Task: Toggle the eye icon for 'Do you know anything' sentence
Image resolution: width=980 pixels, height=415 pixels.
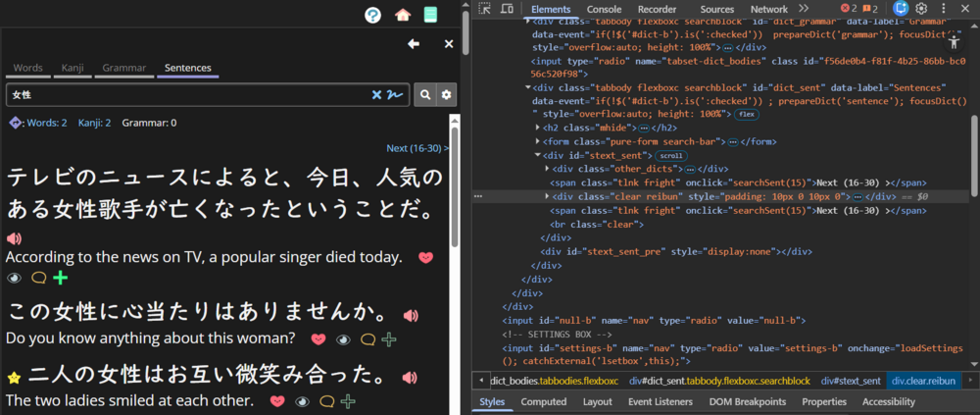Action: pos(343,339)
